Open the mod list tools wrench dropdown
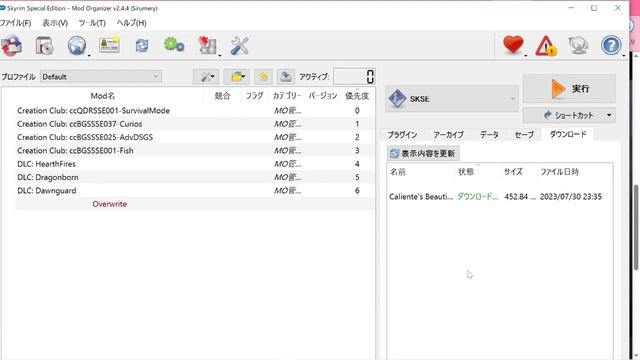Viewport: 640px width, 360px height. coord(206,76)
